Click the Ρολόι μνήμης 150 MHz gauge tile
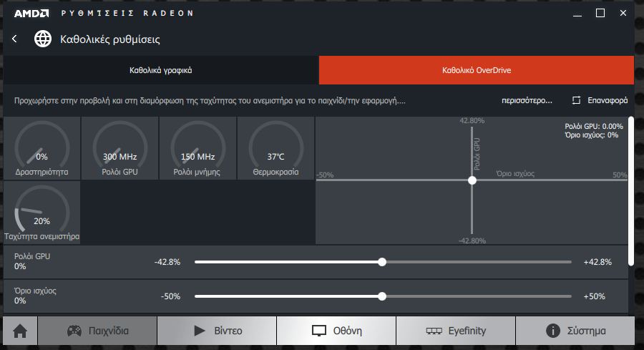644x350 pixels. (x=197, y=148)
